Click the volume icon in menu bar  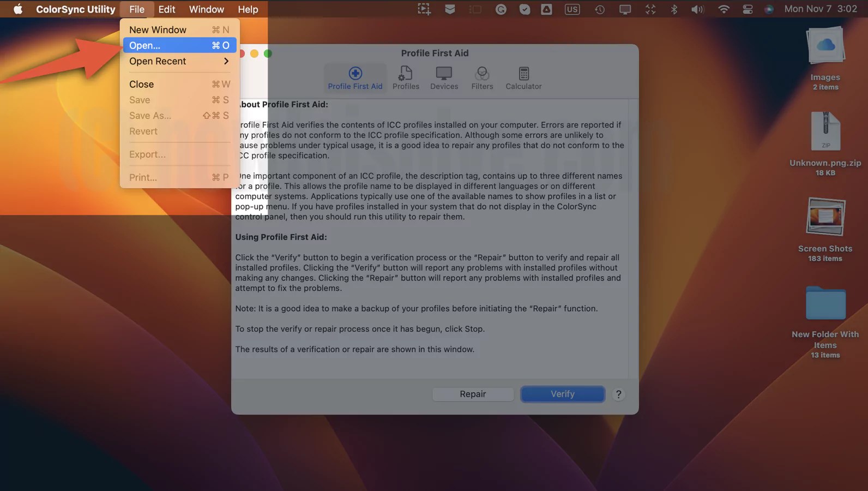[698, 9]
